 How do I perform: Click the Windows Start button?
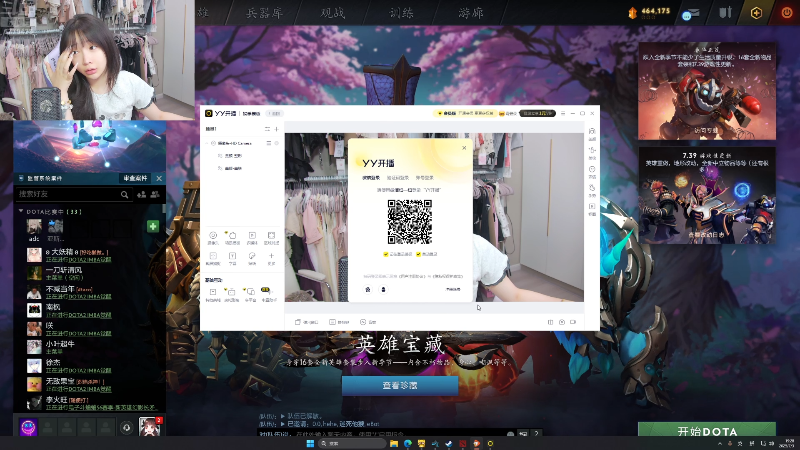click(x=310, y=443)
